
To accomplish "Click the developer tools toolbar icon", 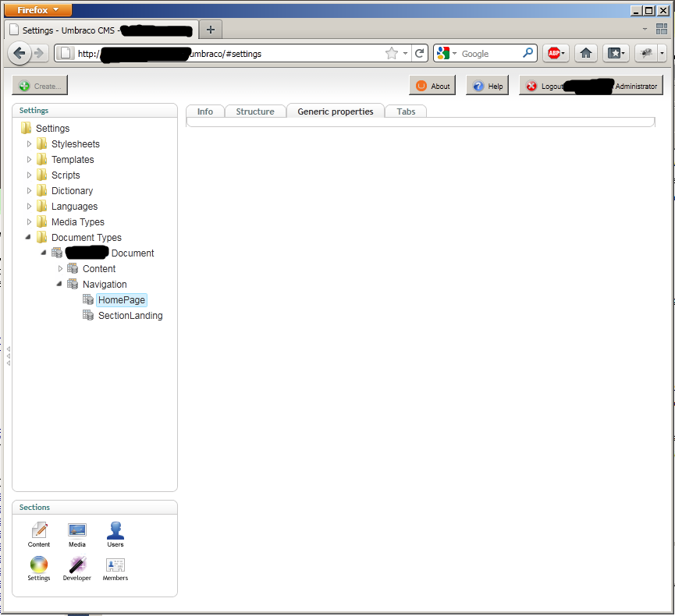I will [646, 53].
